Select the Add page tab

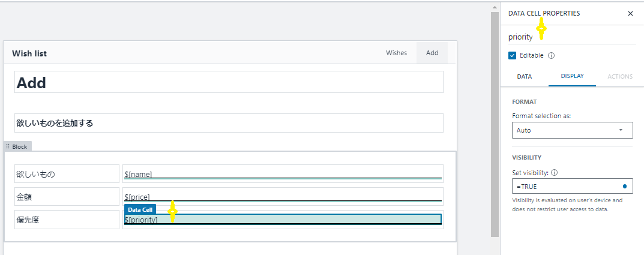tap(432, 53)
